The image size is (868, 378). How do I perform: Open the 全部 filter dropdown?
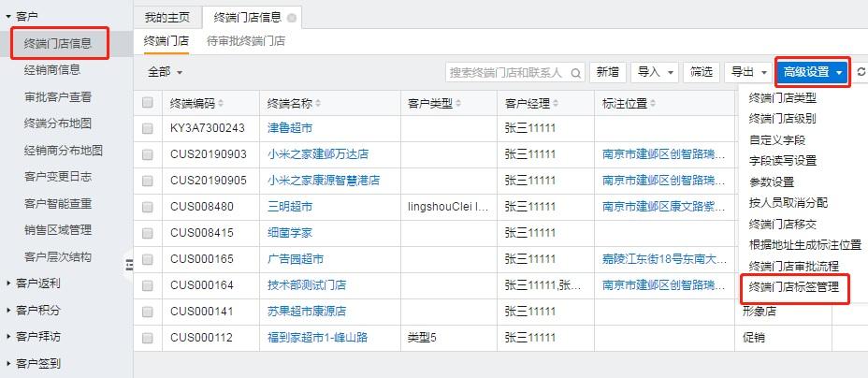click(x=165, y=72)
